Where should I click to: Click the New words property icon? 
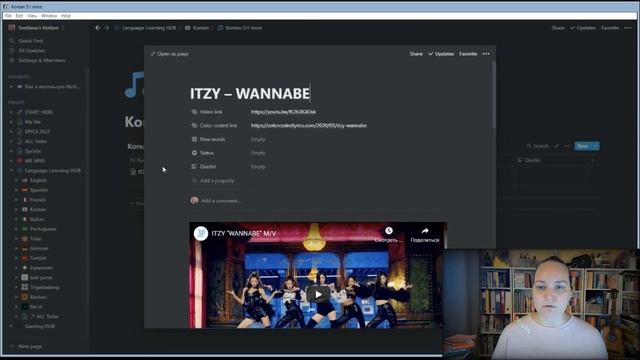[194, 139]
